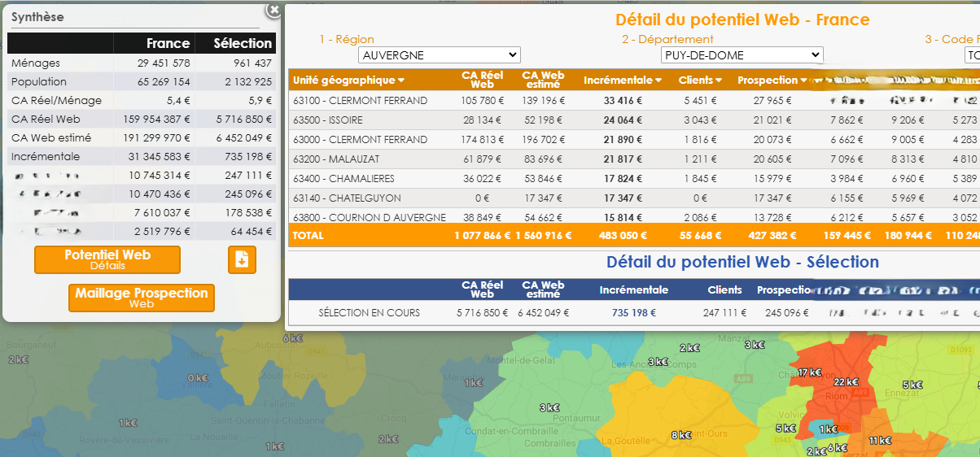The width and height of the screenshot is (980, 457).
Task: Click the 22 k€ label on red zone
Action: tap(846, 382)
